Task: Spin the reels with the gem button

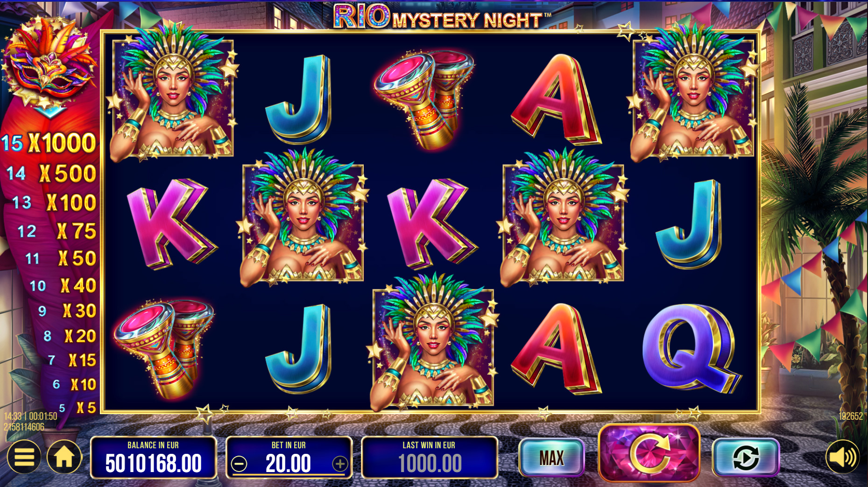Action: (649, 453)
